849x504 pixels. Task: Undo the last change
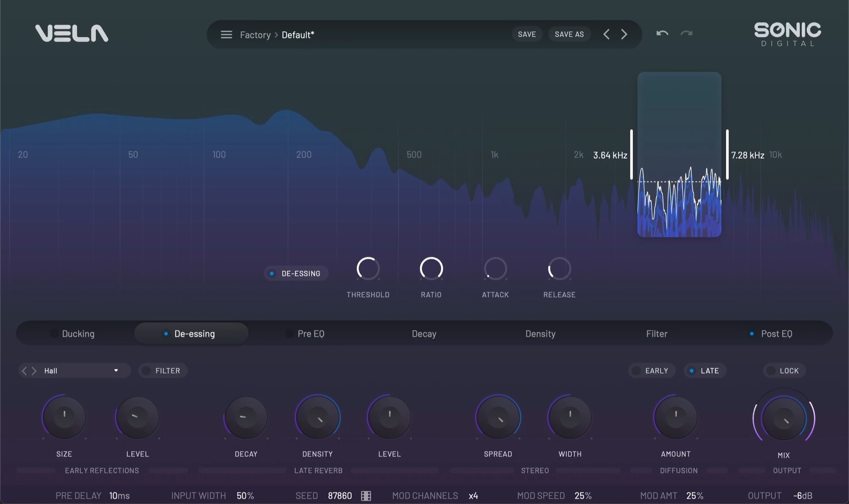pyautogui.click(x=662, y=33)
